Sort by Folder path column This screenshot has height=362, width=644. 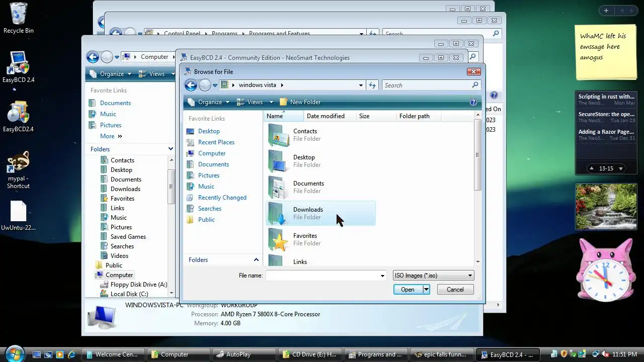[x=419, y=116]
